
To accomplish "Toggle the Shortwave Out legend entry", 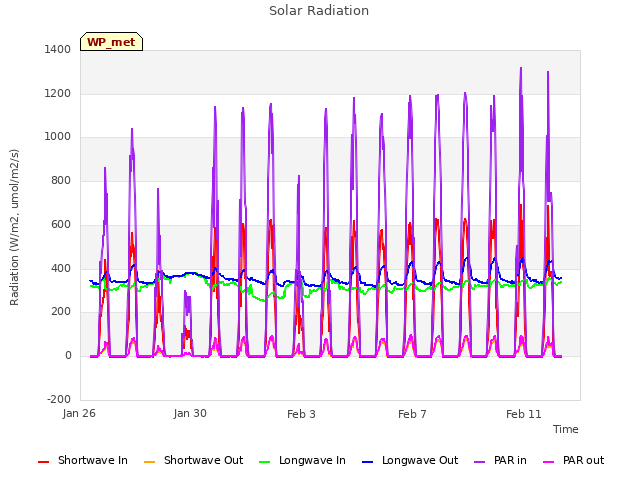I will tap(193, 460).
